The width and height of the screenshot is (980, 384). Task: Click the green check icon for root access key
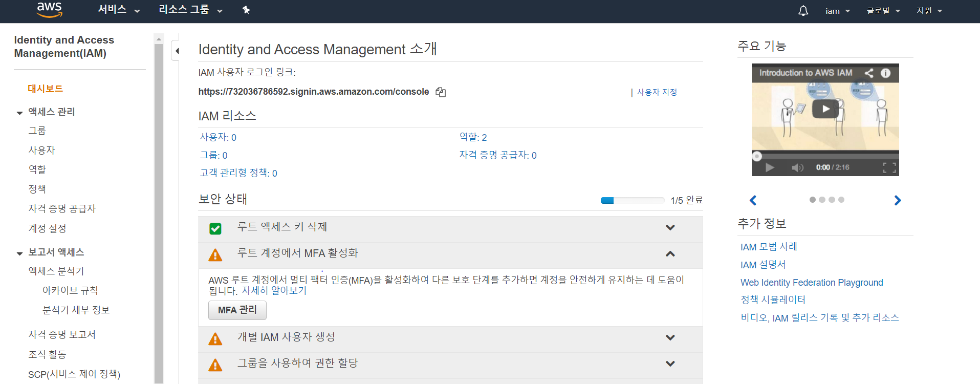click(x=215, y=228)
